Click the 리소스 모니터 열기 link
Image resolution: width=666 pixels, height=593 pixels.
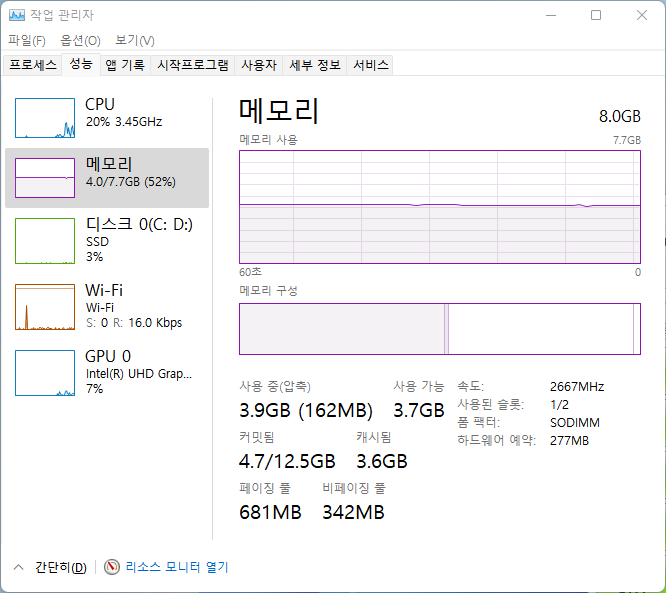[x=176, y=567]
